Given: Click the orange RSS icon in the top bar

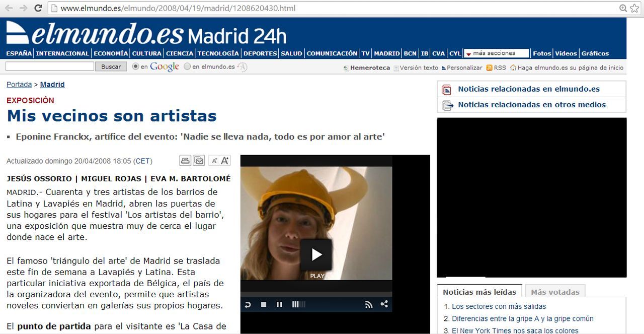Looking at the screenshot, I should tap(489, 68).
